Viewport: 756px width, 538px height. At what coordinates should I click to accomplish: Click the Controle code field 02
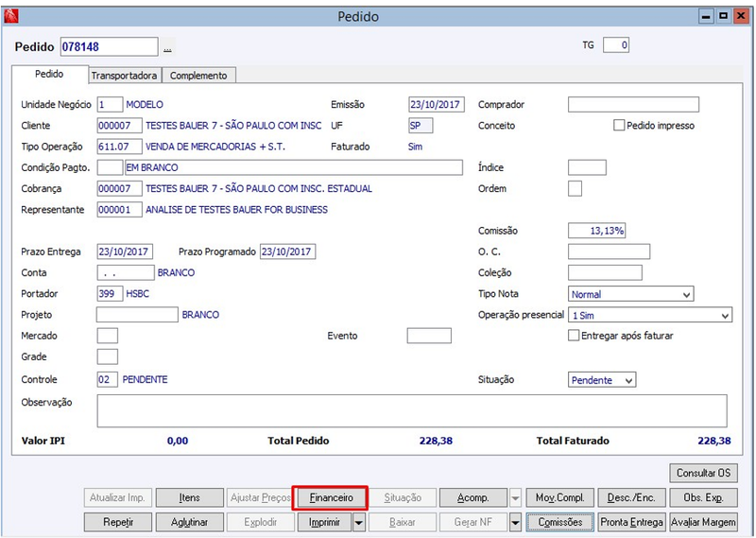tap(107, 379)
